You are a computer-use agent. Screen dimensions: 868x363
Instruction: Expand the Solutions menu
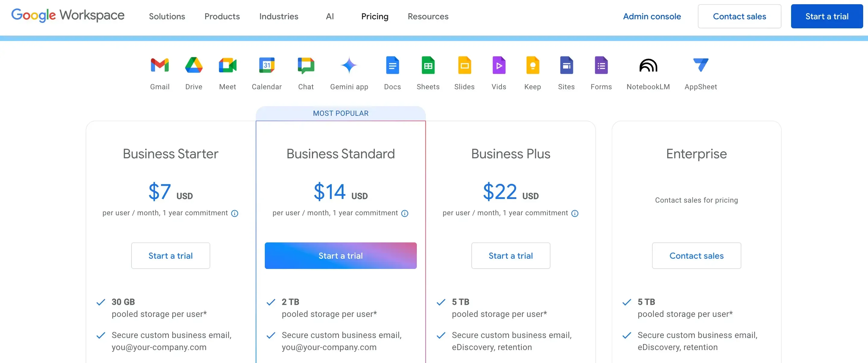167,16
